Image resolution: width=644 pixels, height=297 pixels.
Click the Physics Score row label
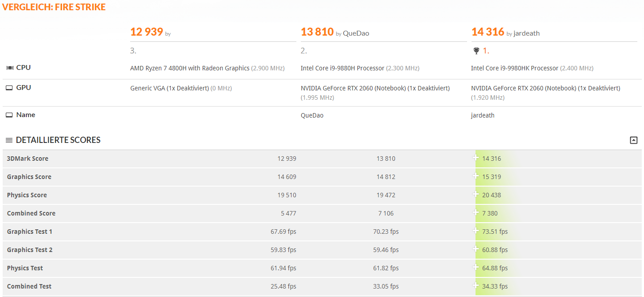tap(27, 195)
